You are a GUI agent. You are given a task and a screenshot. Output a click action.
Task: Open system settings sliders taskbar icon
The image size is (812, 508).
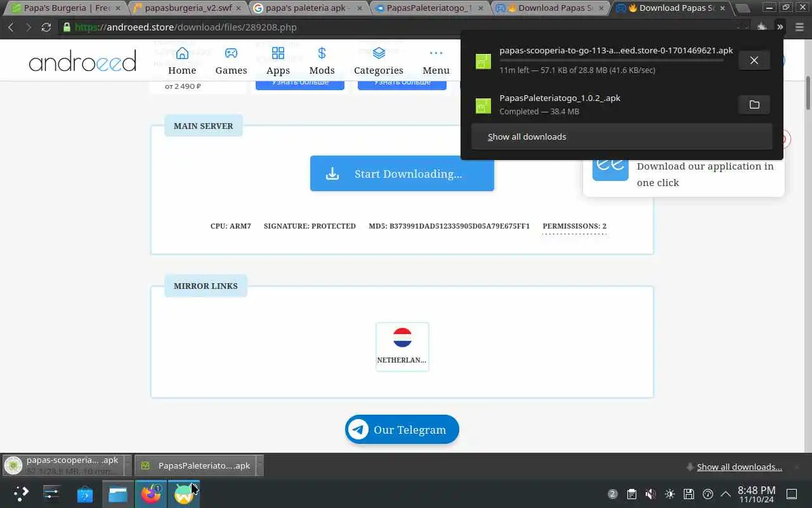point(51,493)
